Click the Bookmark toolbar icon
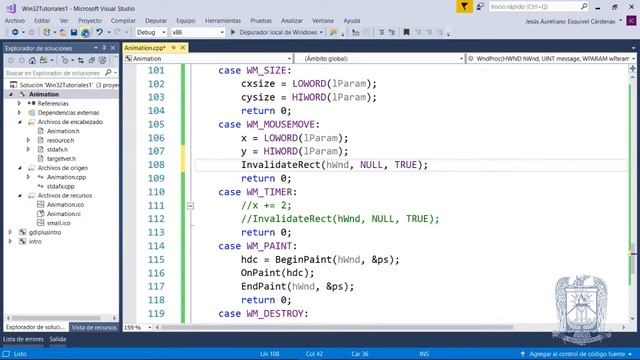 click(406, 32)
